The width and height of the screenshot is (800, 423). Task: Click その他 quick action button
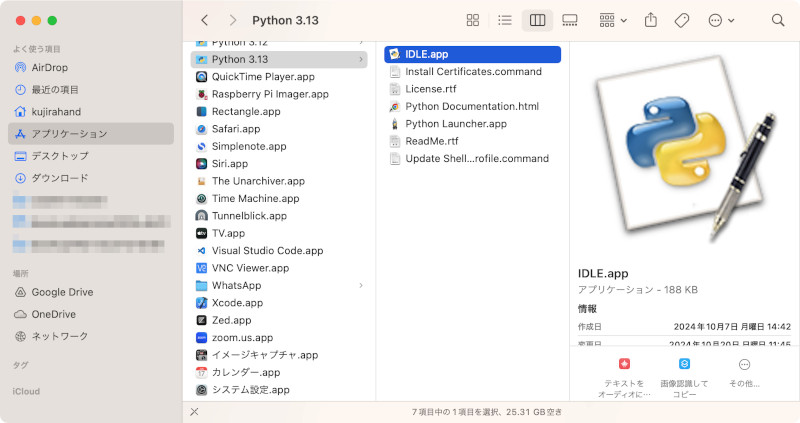tap(744, 373)
